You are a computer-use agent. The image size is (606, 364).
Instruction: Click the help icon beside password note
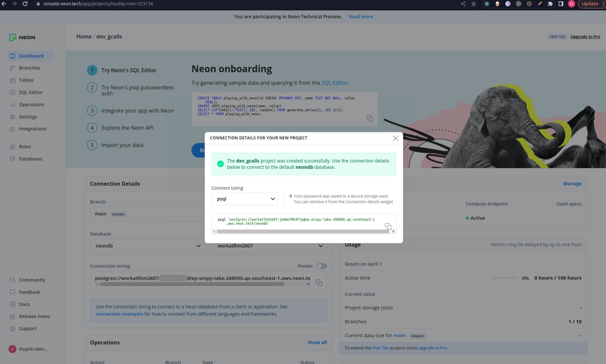point(291,196)
